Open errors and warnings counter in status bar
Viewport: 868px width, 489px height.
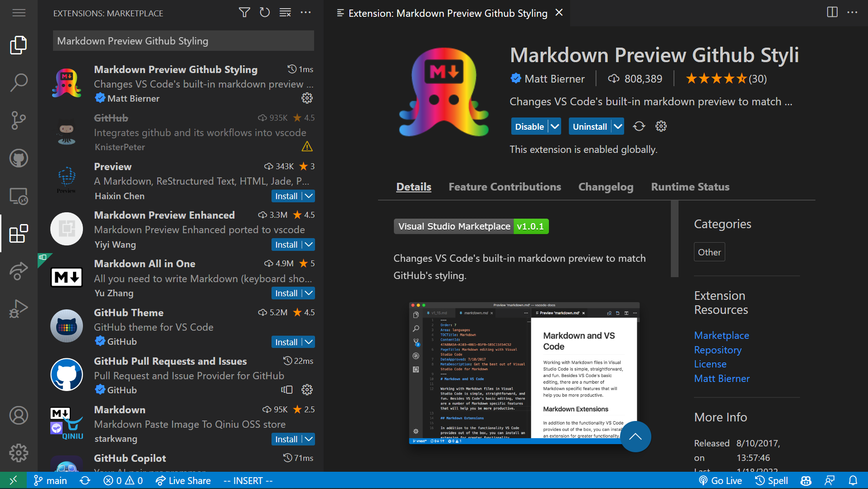tap(123, 480)
